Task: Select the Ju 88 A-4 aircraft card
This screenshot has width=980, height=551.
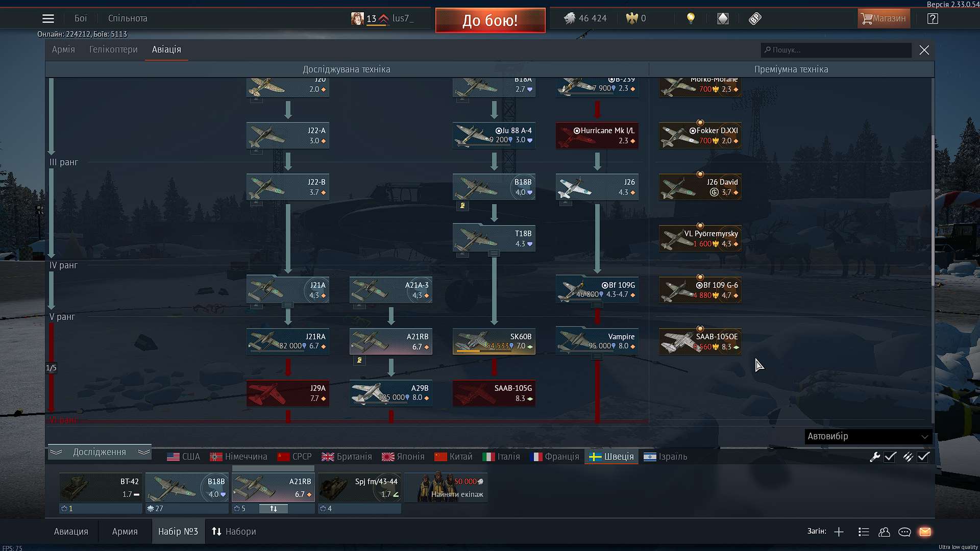Action: (x=494, y=135)
